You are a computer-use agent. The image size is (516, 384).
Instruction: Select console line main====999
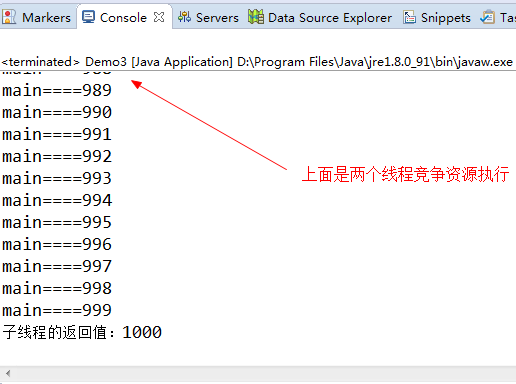(x=57, y=310)
